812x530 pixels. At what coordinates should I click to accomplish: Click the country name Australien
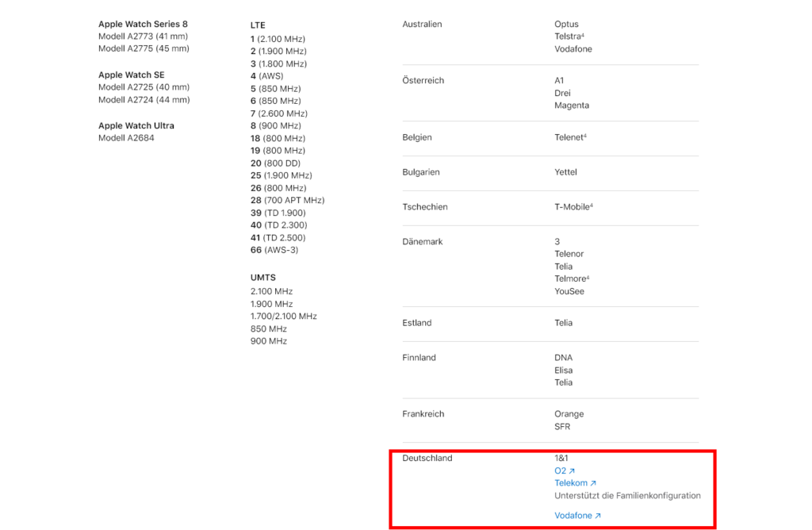(x=422, y=24)
